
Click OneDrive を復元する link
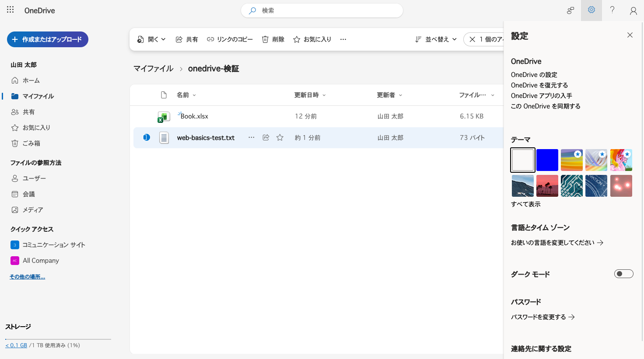(x=539, y=85)
